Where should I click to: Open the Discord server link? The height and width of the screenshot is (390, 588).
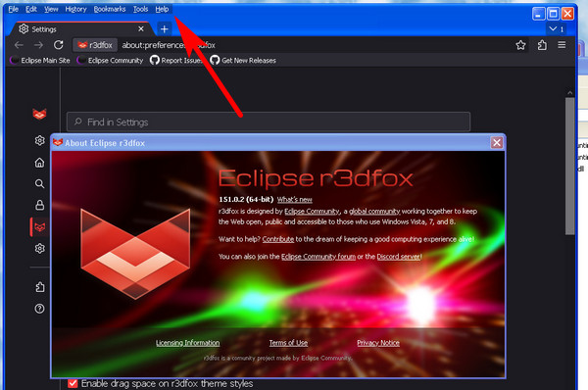[399, 257]
